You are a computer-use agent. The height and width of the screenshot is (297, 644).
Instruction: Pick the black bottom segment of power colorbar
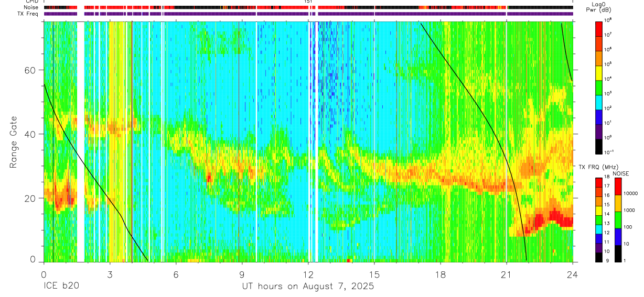tap(599, 146)
